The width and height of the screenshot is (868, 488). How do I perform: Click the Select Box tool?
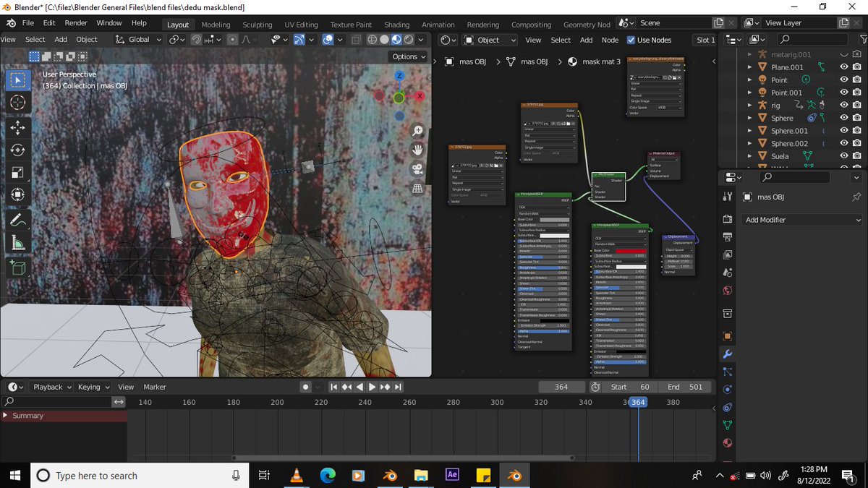click(x=18, y=80)
